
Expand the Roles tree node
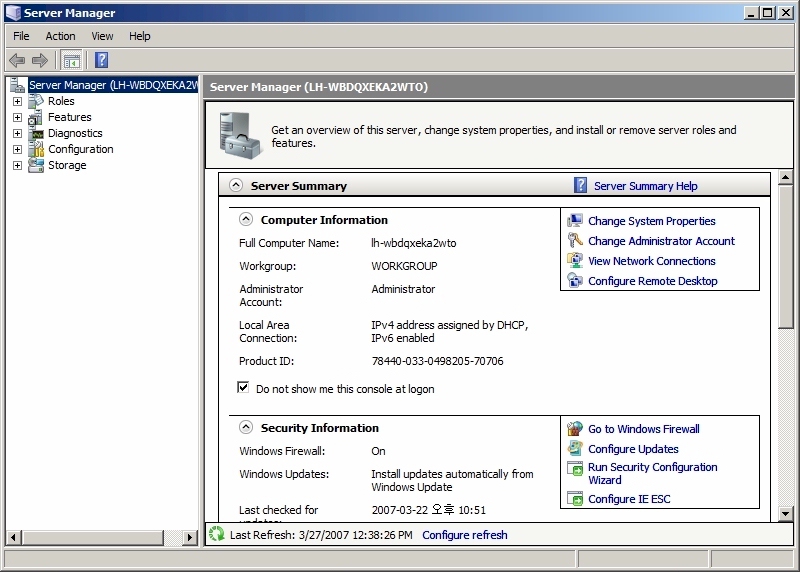pos(17,102)
